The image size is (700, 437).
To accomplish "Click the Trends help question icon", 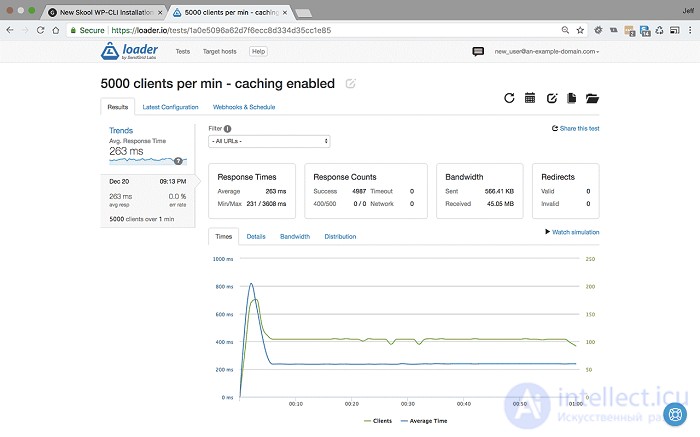I will pyautogui.click(x=178, y=161).
